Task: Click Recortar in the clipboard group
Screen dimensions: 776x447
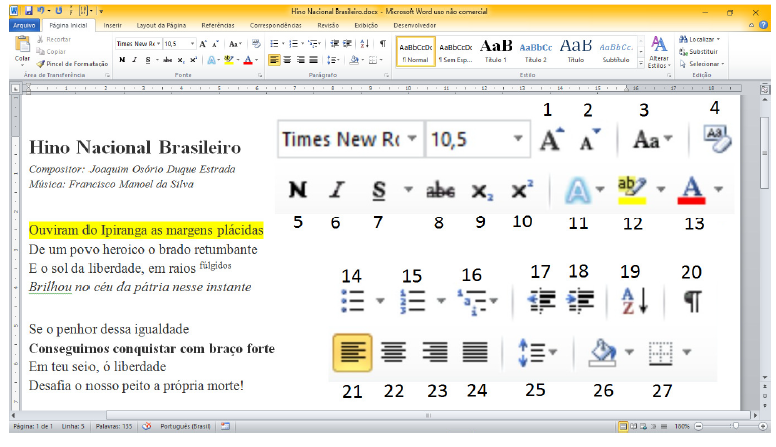Action: click(x=53, y=39)
